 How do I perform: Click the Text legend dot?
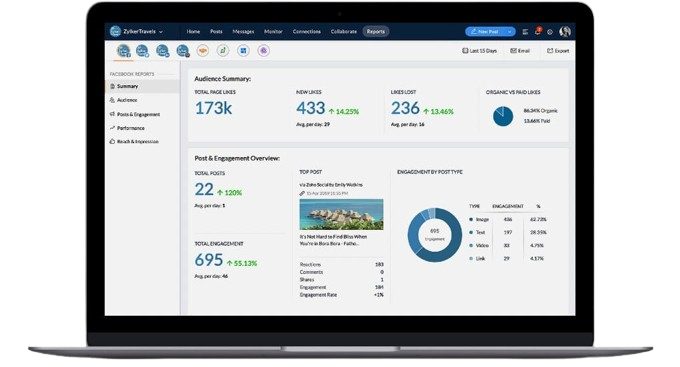point(471,233)
